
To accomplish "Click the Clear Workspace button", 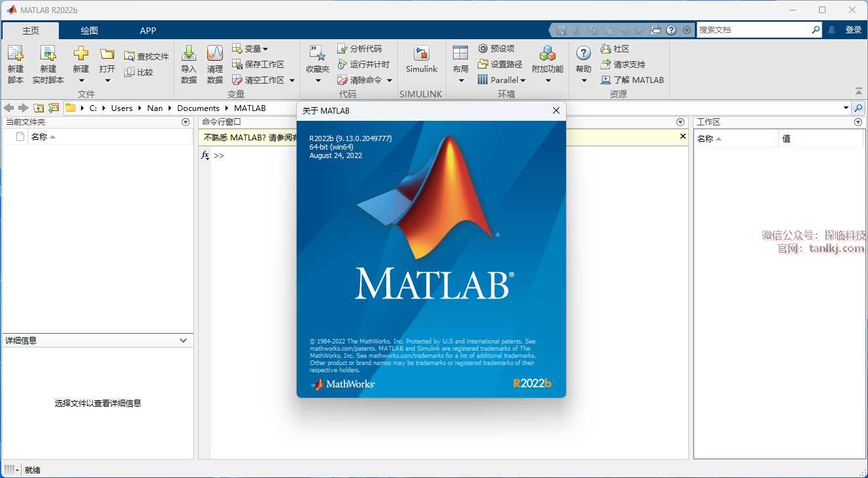I will click(x=258, y=80).
